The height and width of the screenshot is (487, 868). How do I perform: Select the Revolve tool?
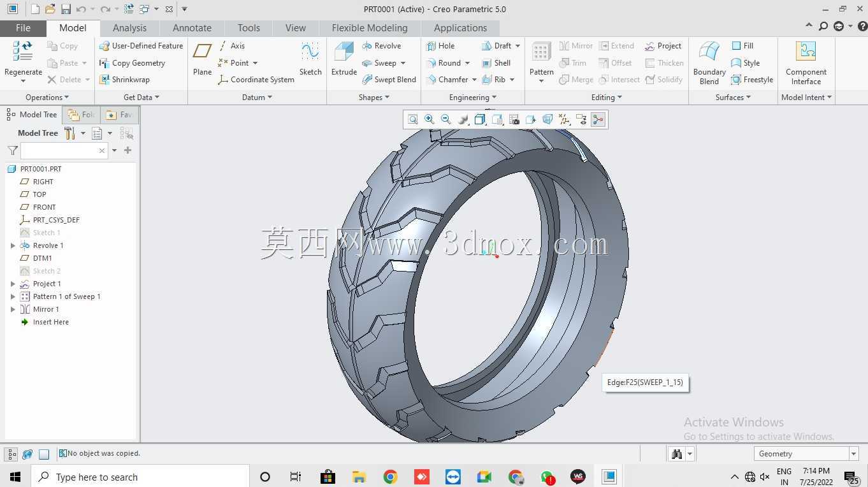pyautogui.click(x=381, y=46)
